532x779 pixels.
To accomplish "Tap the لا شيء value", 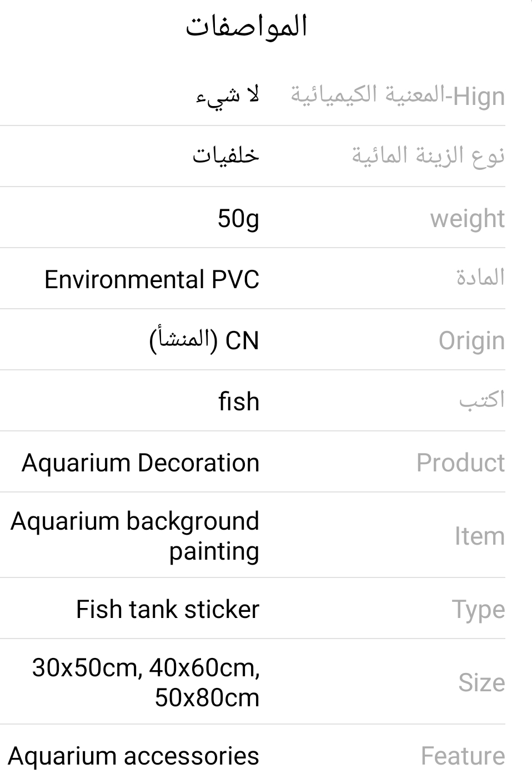I will coord(228,96).
